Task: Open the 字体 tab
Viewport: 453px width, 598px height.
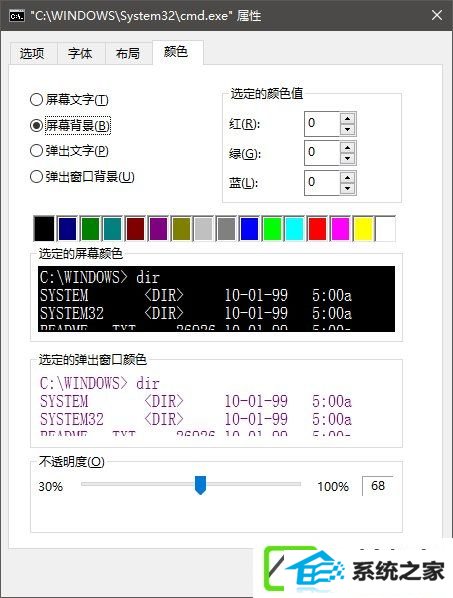Action: click(80, 53)
